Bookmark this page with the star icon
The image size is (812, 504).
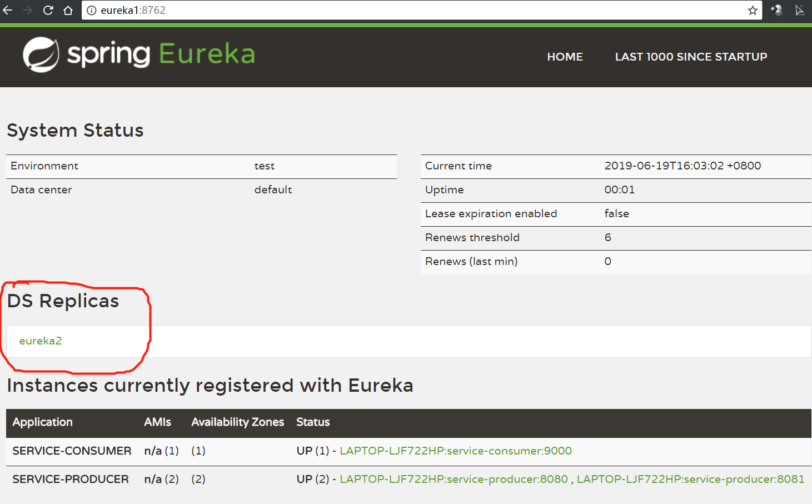coord(753,10)
